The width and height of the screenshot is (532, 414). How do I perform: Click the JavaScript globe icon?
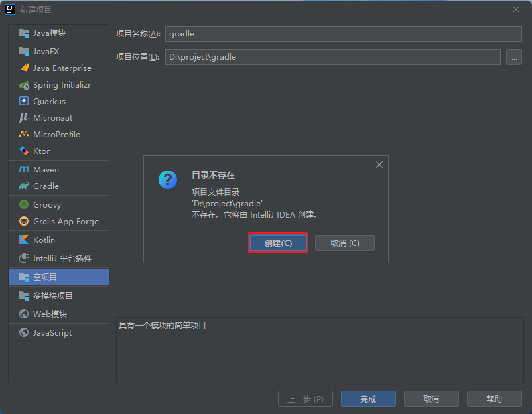coord(24,332)
